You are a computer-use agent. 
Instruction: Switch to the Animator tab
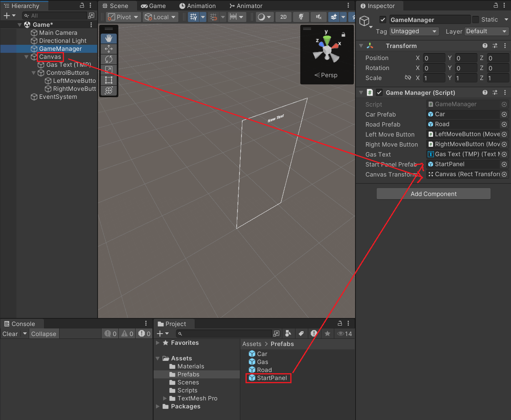pyautogui.click(x=246, y=6)
